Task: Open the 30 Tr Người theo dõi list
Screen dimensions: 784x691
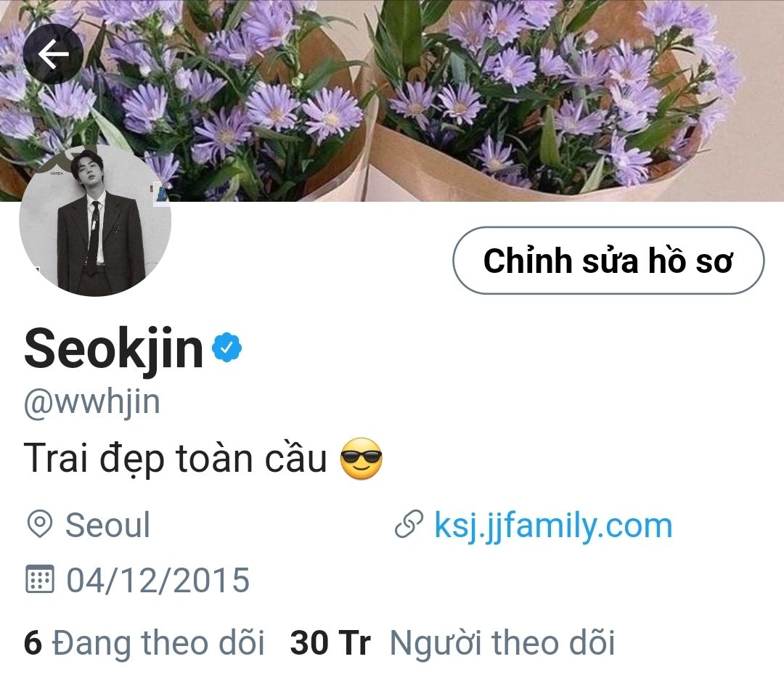Action: coord(452,642)
